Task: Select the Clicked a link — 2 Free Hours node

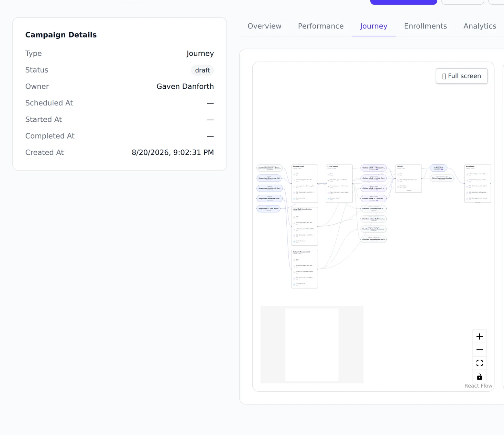Action: pyautogui.click(x=374, y=198)
